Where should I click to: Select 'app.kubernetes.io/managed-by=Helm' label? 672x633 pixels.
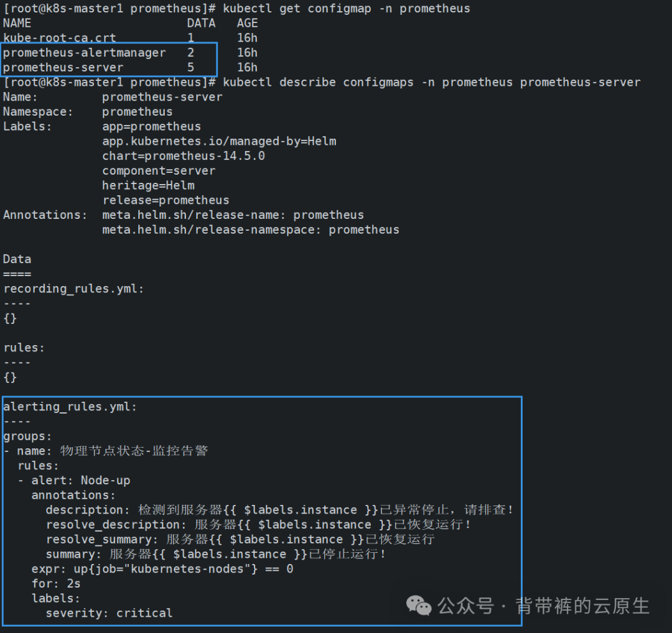(219, 141)
